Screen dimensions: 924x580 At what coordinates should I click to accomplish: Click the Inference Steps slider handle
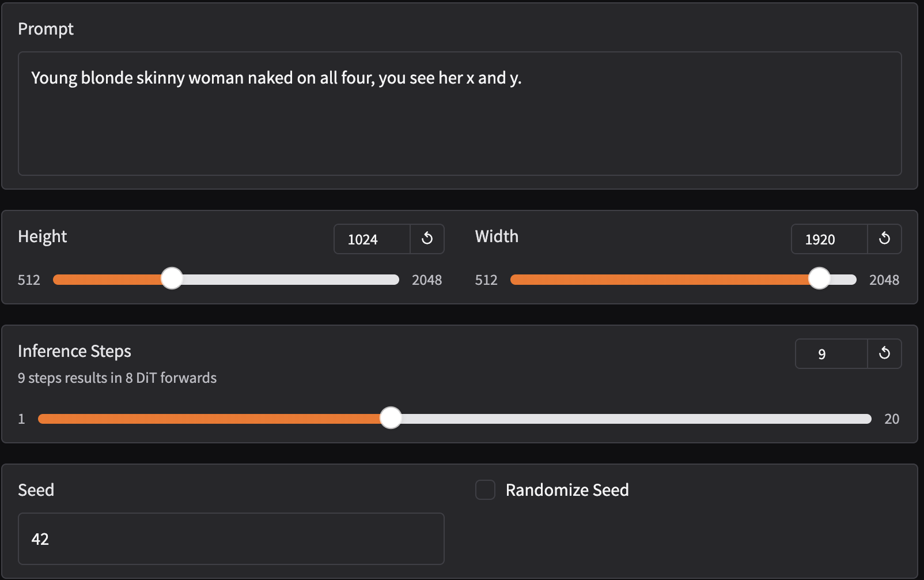point(391,418)
